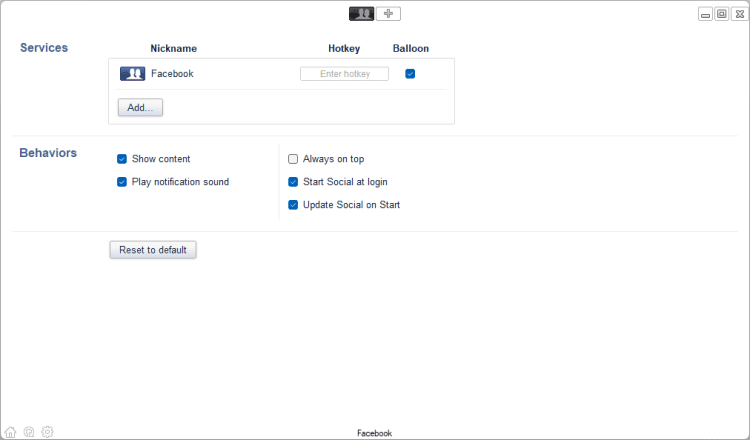Click Reset to default button
The height and width of the screenshot is (440, 750).
coord(153,250)
